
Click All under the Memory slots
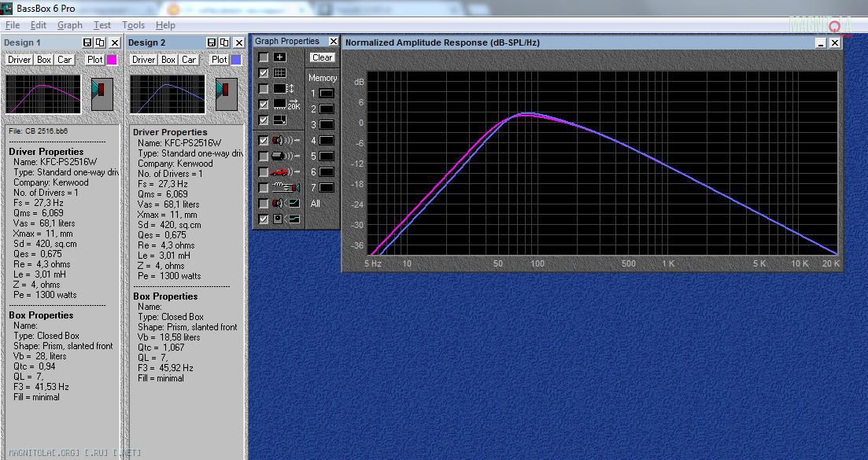(x=316, y=204)
